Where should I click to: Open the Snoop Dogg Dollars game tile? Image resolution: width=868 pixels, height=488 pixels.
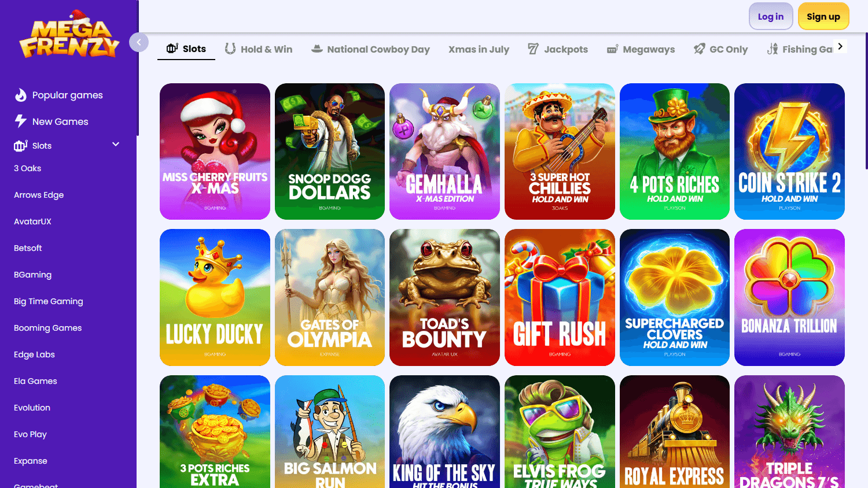[x=330, y=151]
